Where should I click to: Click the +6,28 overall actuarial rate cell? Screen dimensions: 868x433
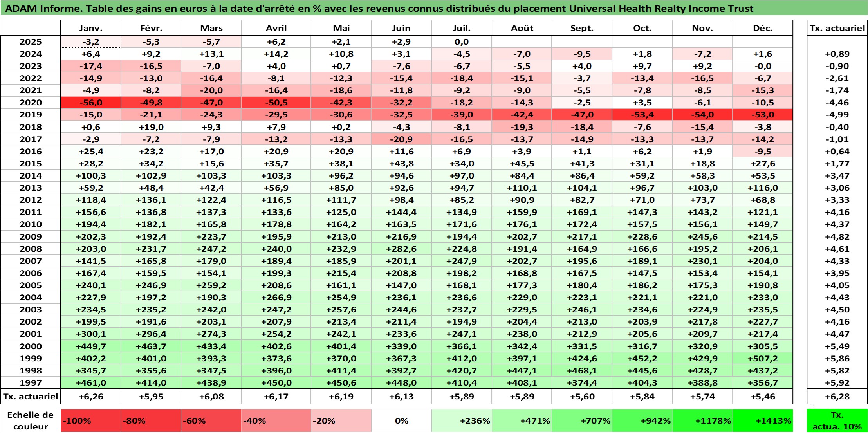[x=837, y=397]
